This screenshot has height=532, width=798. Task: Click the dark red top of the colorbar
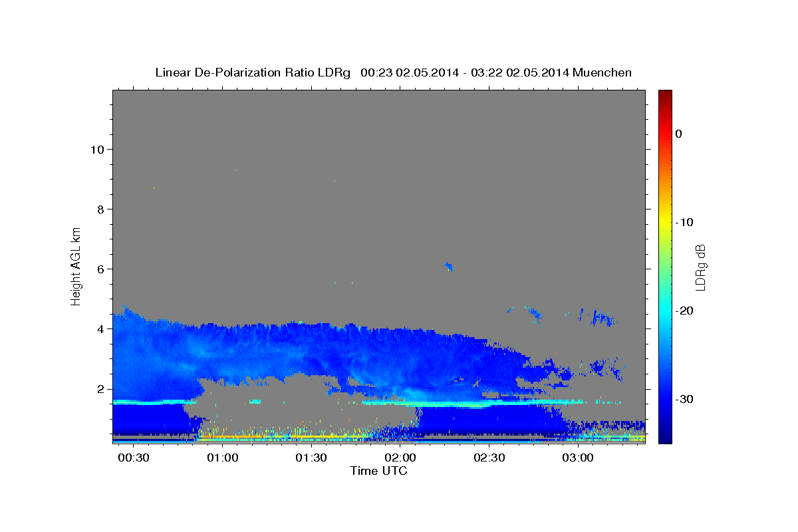[665, 94]
